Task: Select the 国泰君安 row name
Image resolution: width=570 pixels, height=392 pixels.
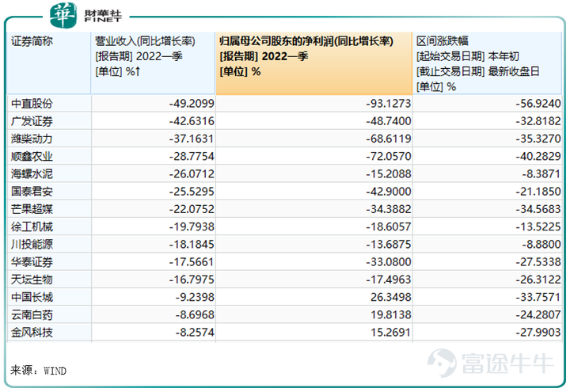Action: 32,192
